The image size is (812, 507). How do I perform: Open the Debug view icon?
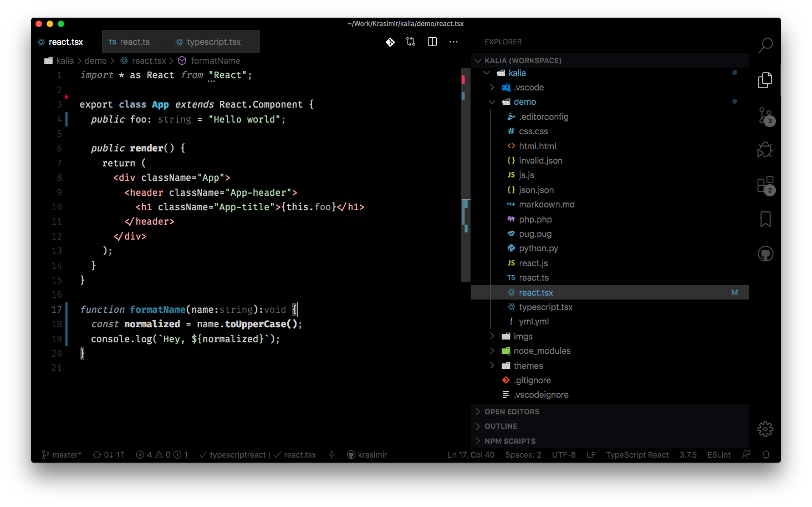(x=765, y=150)
